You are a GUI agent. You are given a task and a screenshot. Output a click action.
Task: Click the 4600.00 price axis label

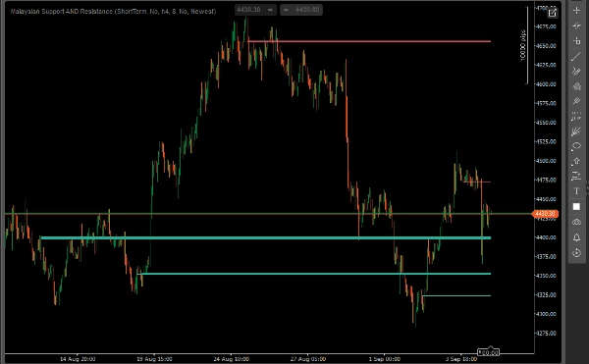coord(547,84)
